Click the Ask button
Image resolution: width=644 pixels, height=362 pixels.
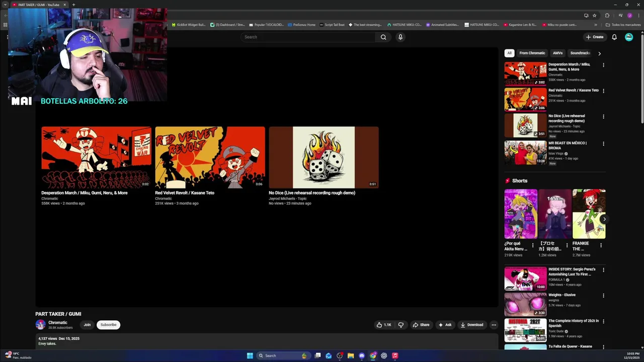[445, 325]
